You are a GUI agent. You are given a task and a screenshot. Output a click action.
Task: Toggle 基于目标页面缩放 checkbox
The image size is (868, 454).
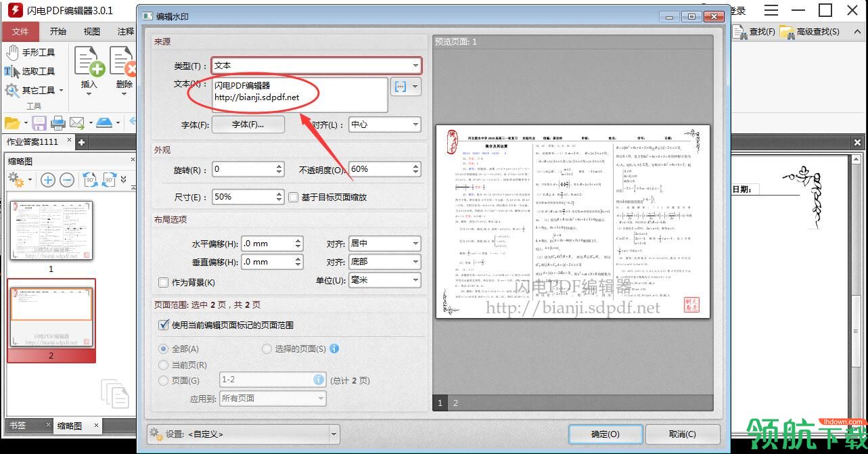(294, 197)
